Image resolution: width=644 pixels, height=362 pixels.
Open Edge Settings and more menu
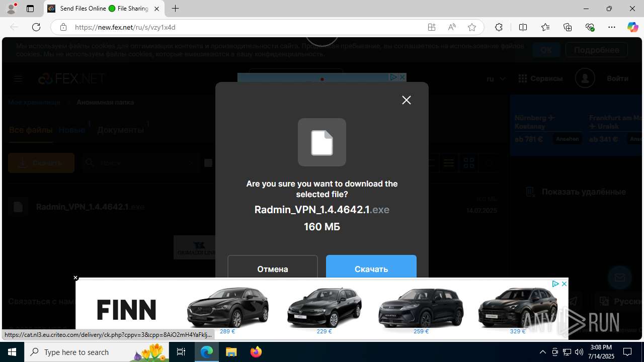click(x=612, y=27)
